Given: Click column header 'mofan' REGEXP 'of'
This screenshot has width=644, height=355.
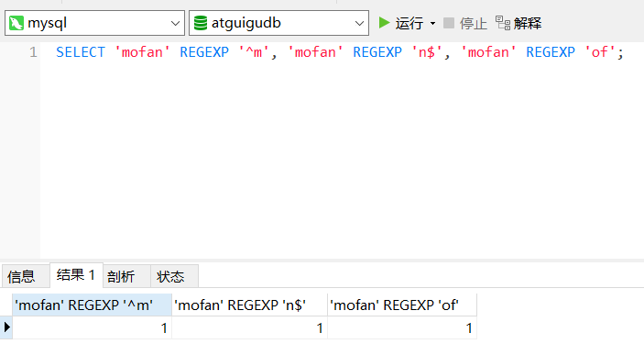Looking at the screenshot, I should (x=402, y=305).
